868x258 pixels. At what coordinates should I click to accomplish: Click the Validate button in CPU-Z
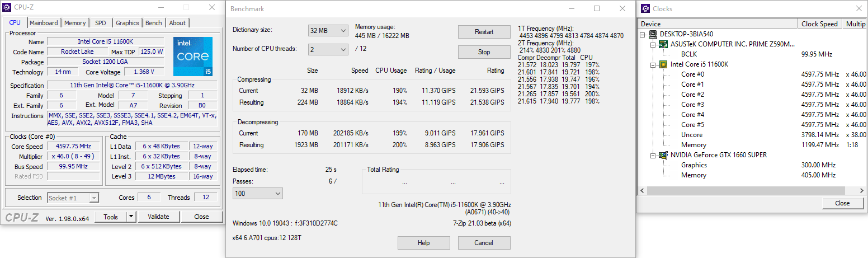coord(158,217)
